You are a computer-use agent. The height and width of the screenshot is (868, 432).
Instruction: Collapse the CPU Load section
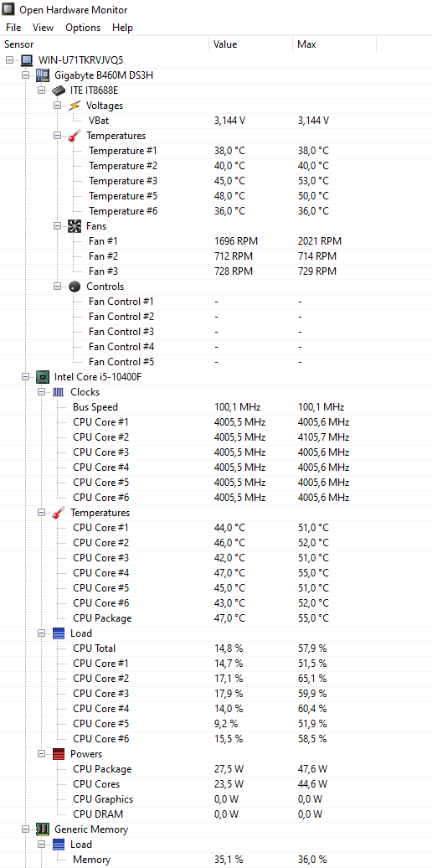coord(41,633)
